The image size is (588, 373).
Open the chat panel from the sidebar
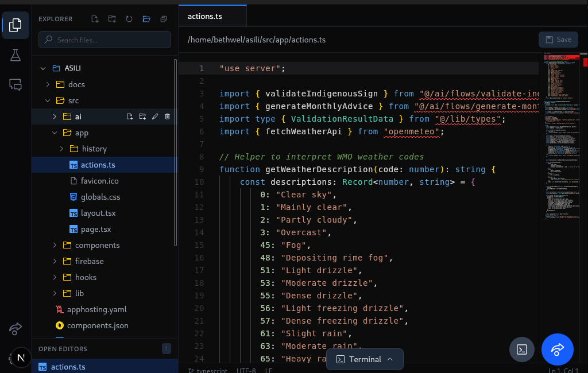[16, 85]
